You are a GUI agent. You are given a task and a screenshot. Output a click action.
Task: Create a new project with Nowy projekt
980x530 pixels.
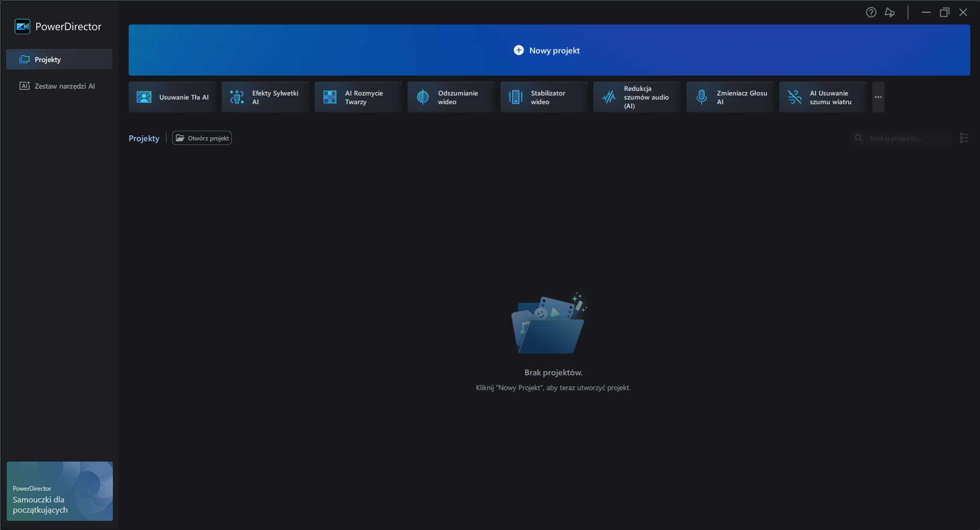[549, 50]
